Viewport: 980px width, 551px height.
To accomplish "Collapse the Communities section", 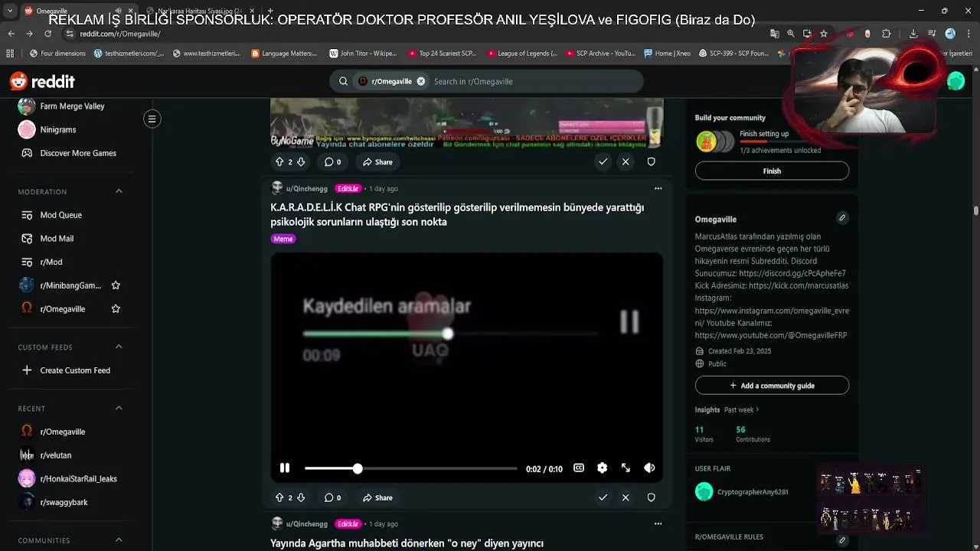I will coord(119,540).
